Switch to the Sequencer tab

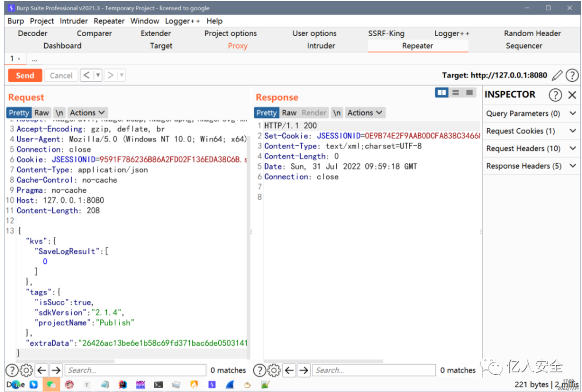point(524,46)
